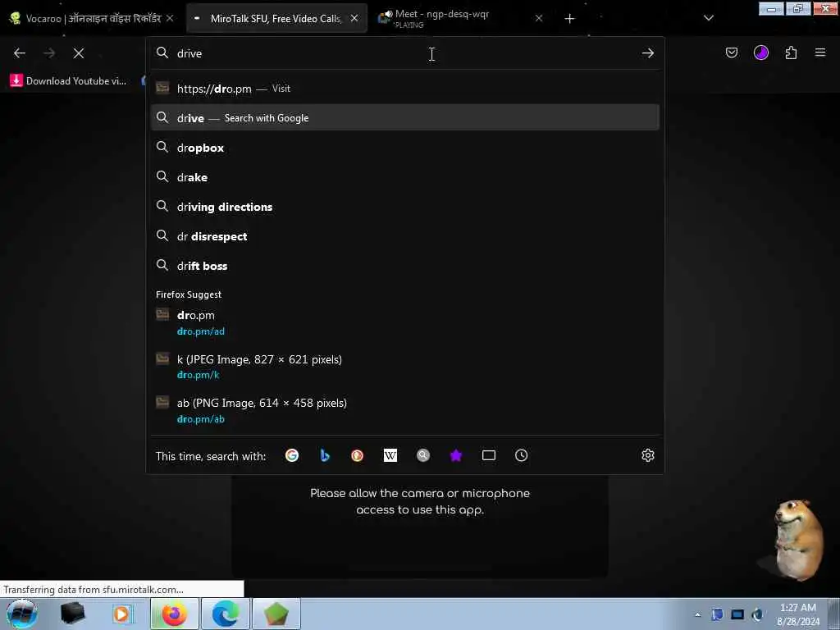Search bookmarks with the purple star icon
Screen dimensions: 840x630
pyautogui.click(x=456, y=455)
